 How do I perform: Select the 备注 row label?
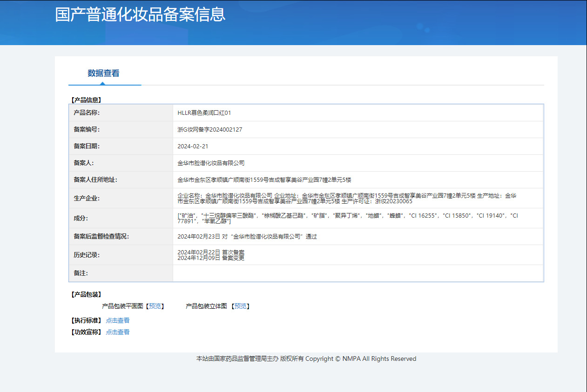[x=81, y=273]
